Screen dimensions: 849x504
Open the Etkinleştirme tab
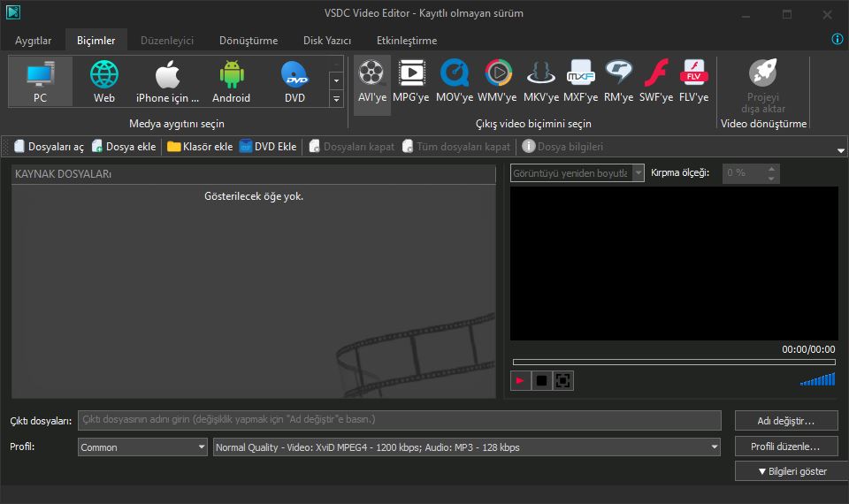407,41
